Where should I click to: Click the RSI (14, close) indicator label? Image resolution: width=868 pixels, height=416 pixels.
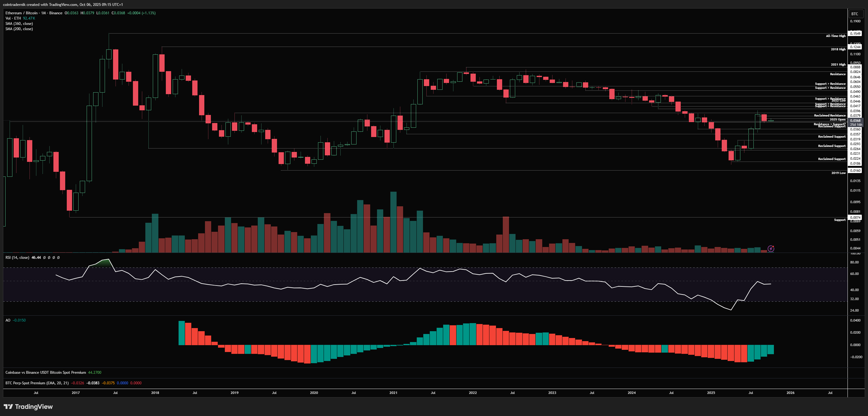17,258
